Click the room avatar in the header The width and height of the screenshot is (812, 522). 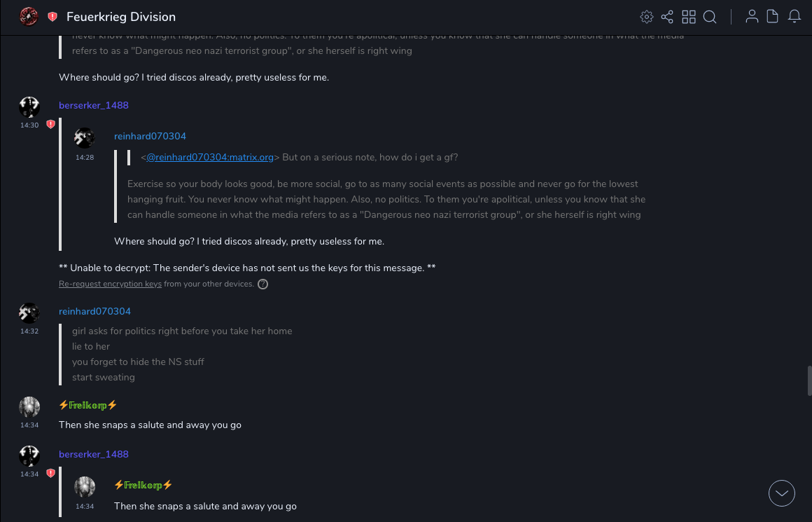coord(29,17)
